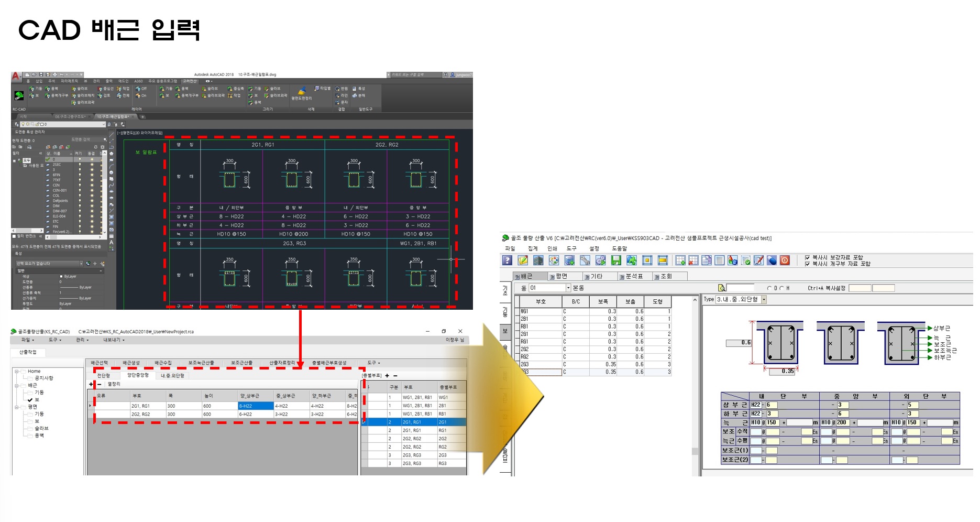Click the search magnifier icon by input box
Viewport: 980px width, 522px height.
click(x=721, y=288)
